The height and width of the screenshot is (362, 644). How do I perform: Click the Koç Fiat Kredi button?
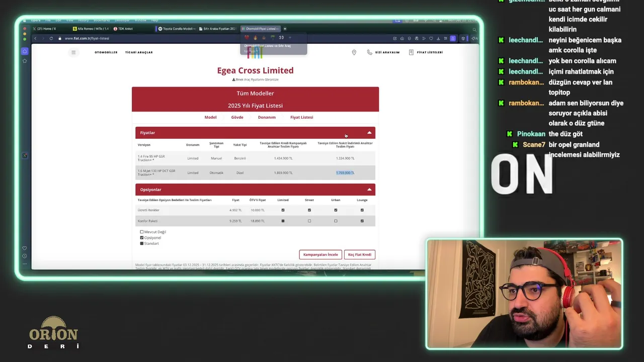coord(360,254)
